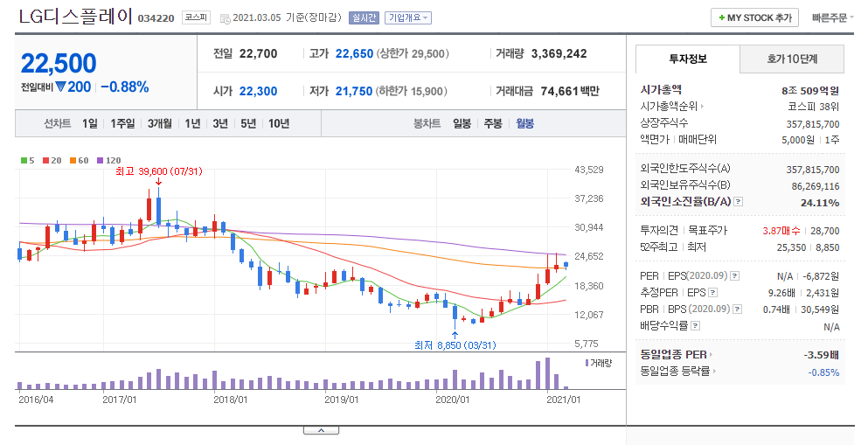868x445 pixels.
Task: Click the 외국인소진율 24.11% value
Action: (x=820, y=203)
